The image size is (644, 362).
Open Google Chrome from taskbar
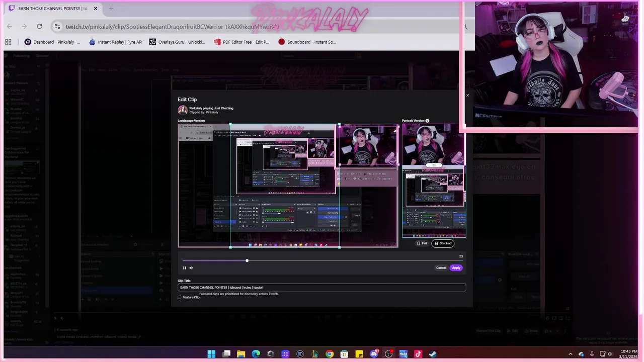[330, 354]
